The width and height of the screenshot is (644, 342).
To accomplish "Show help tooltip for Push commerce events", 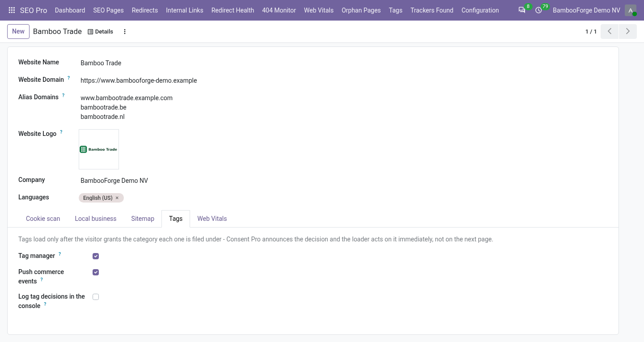I will pyautogui.click(x=42, y=279).
